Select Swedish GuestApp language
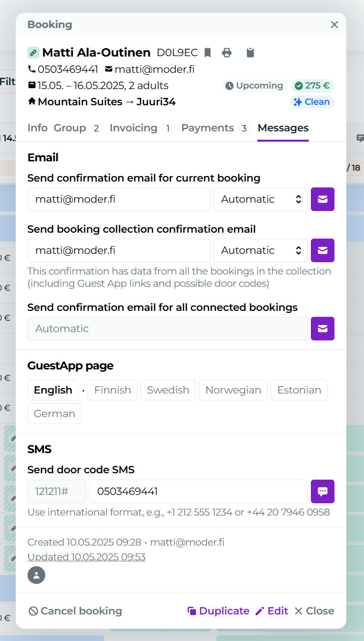Viewport: 364px width, 641px height. click(168, 390)
